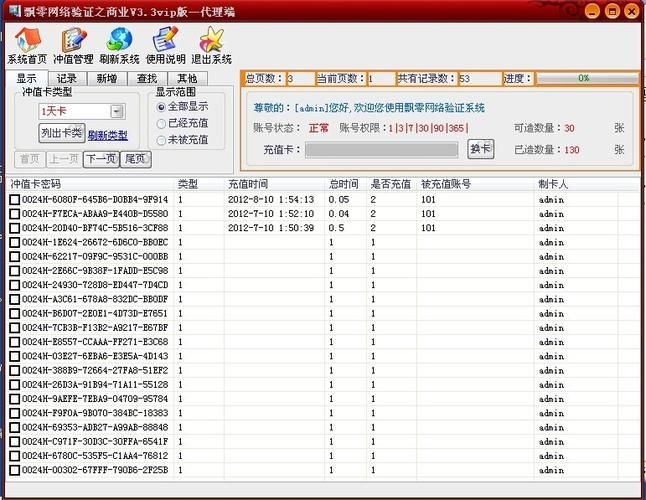Check the box for card 0024H-7CB3B-F13B2-A9217-E67BF
The image size is (646, 500).
(15, 328)
